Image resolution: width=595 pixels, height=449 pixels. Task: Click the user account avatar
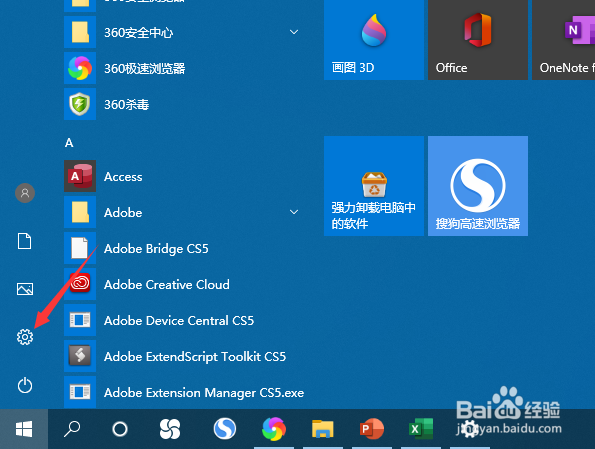pos(25,193)
